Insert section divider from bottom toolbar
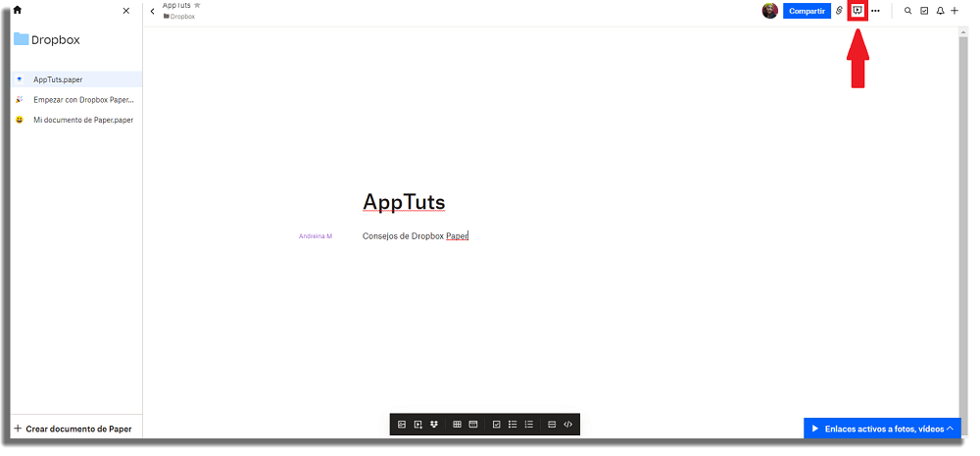 pos(552,424)
